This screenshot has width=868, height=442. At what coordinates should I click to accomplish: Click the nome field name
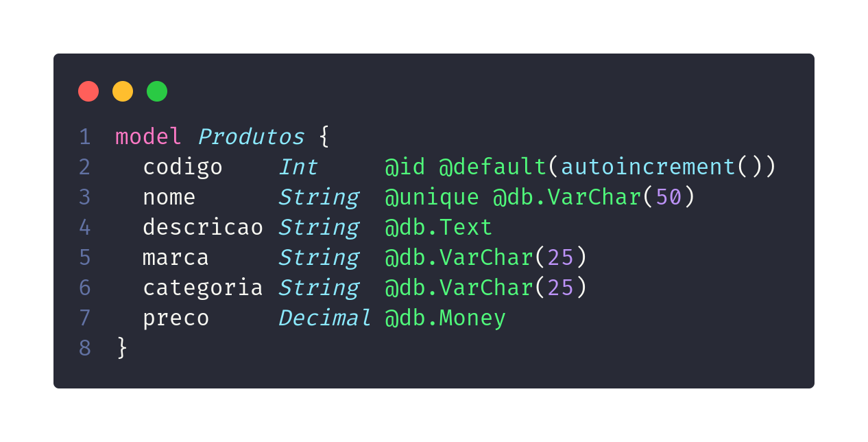coord(169,197)
